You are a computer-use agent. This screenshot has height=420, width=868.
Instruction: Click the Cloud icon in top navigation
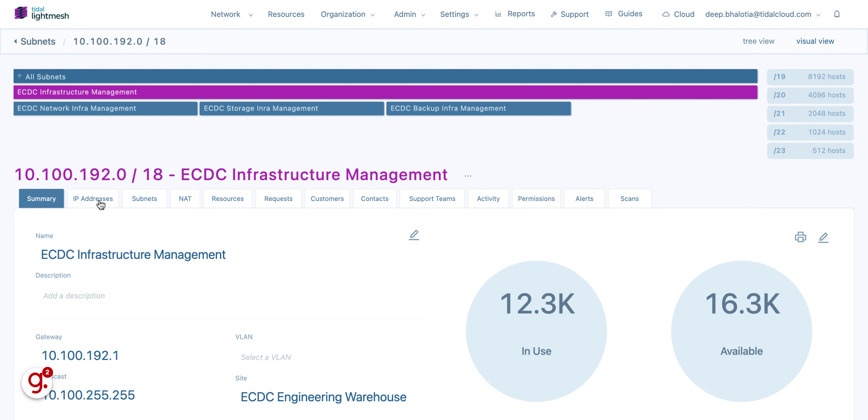point(664,14)
